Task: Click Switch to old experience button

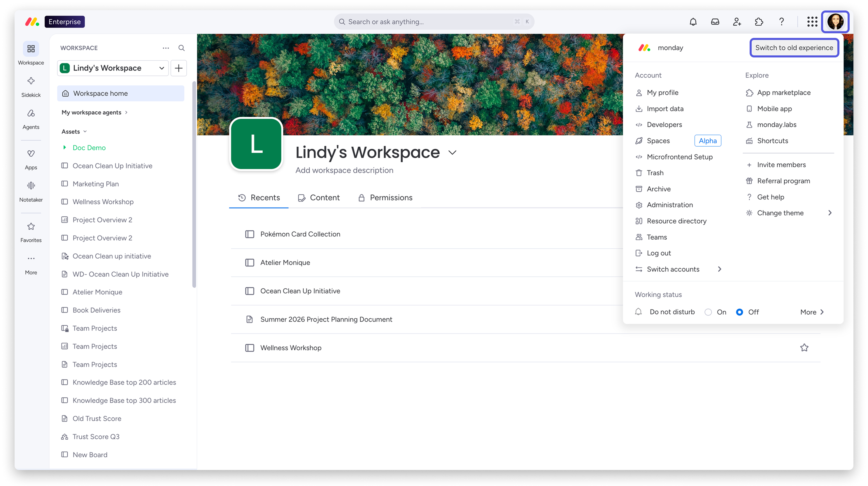Action: (794, 48)
